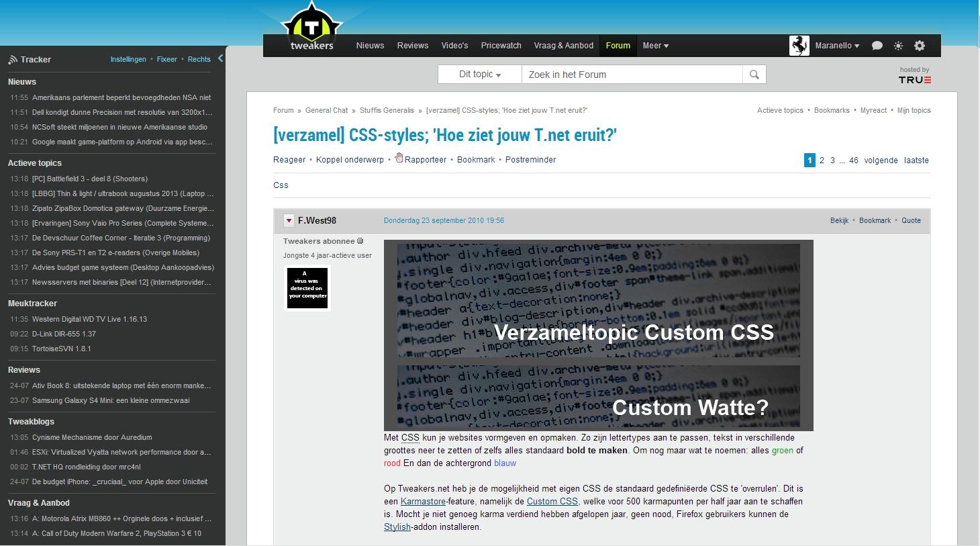
Task: Open 'Mijn topics' link
Action: [x=914, y=110]
